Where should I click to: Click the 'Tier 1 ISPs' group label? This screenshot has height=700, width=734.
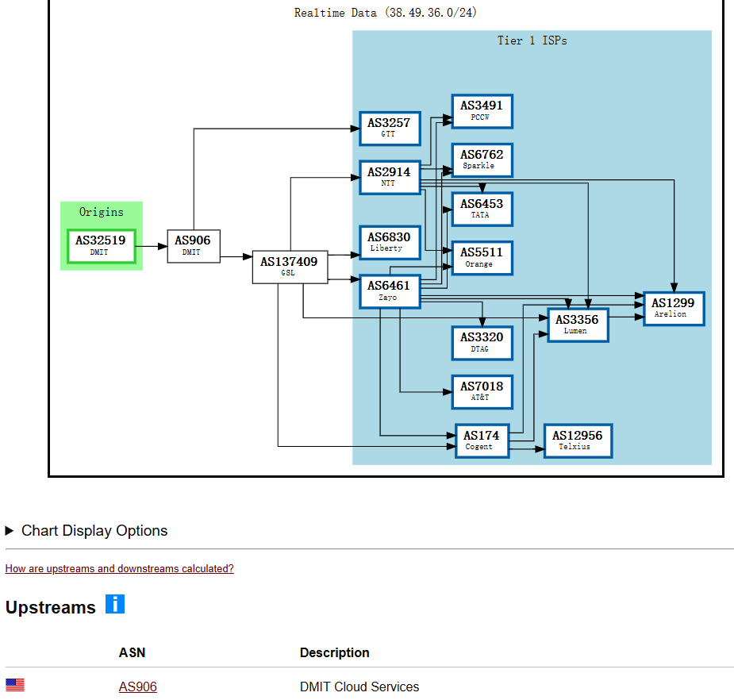(x=532, y=40)
